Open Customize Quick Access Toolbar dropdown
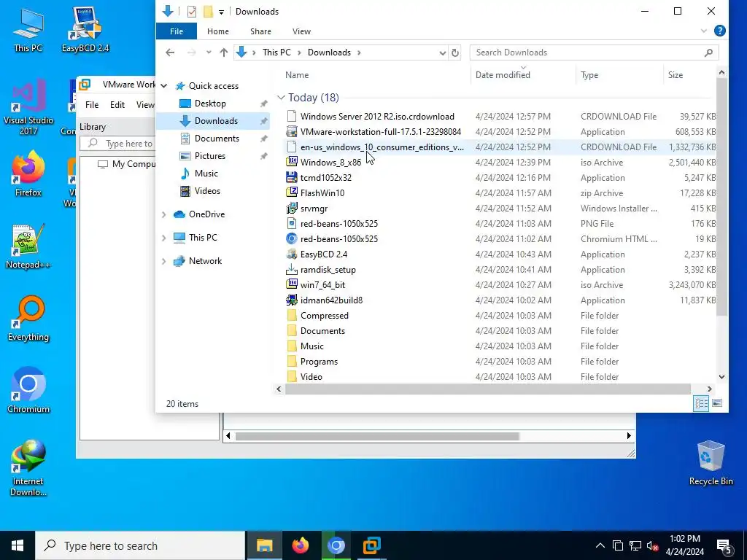The width and height of the screenshot is (747, 560). click(x=221, y=12)
